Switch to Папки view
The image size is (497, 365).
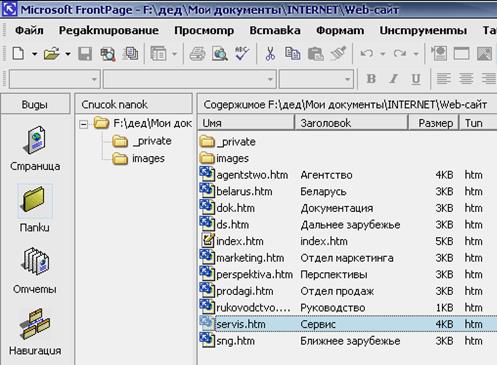point(35,209)
